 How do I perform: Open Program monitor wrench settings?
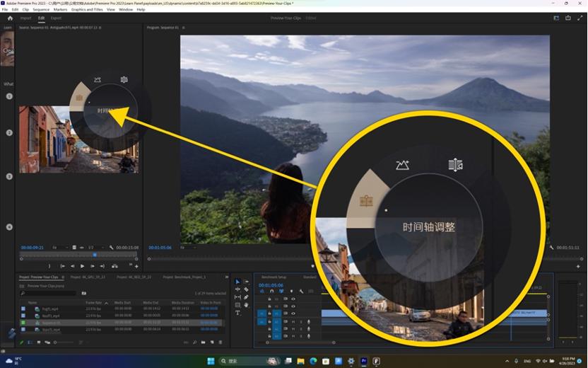click(x=552, y=248)
